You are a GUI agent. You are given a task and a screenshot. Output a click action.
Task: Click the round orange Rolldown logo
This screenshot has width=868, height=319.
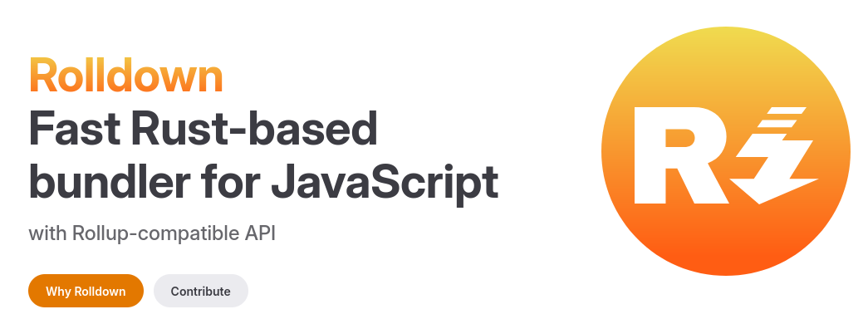[726, 150]
